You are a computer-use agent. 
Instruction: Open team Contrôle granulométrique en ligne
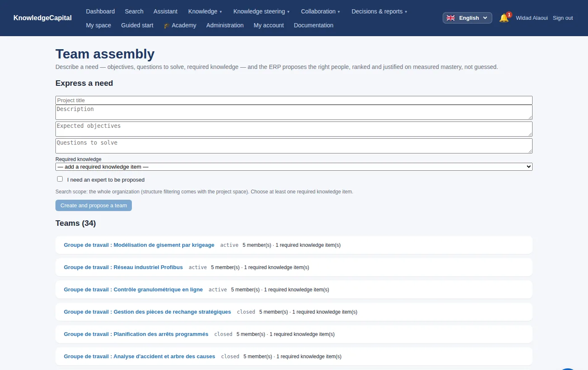133,289
